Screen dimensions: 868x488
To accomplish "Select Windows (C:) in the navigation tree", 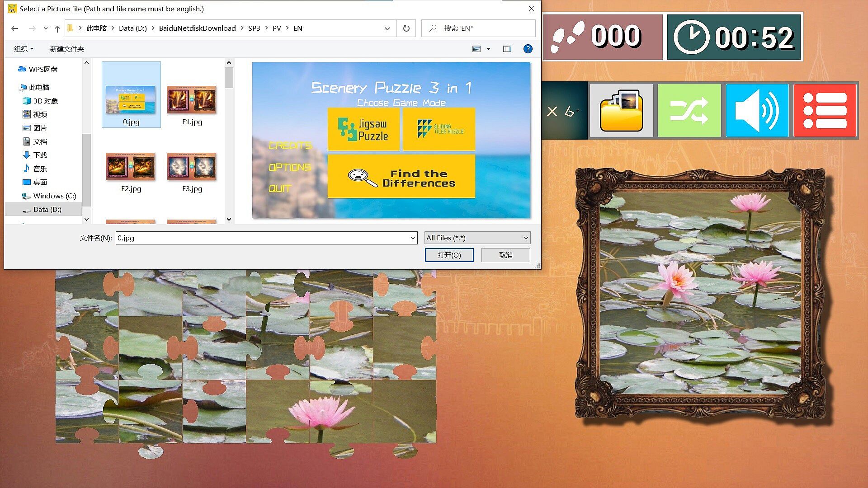I will click(x=54, y=196).
